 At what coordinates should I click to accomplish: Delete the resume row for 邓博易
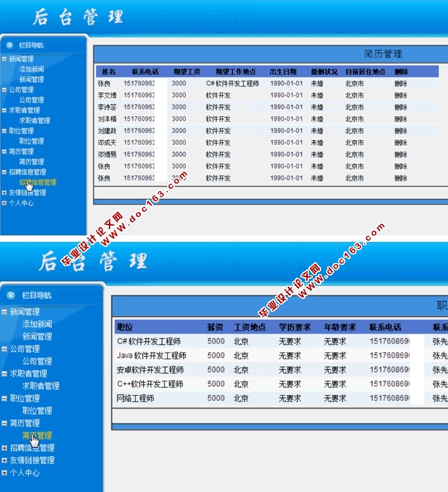coord(401,155)
